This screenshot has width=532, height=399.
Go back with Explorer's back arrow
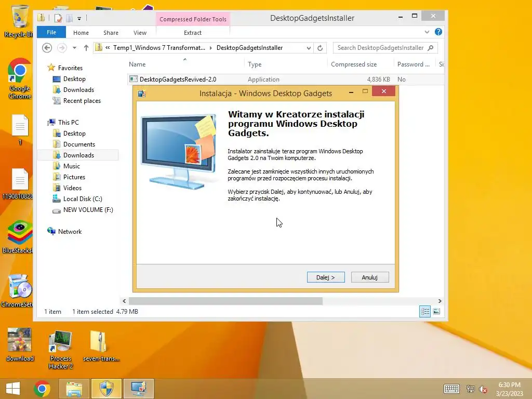point(47,48)
